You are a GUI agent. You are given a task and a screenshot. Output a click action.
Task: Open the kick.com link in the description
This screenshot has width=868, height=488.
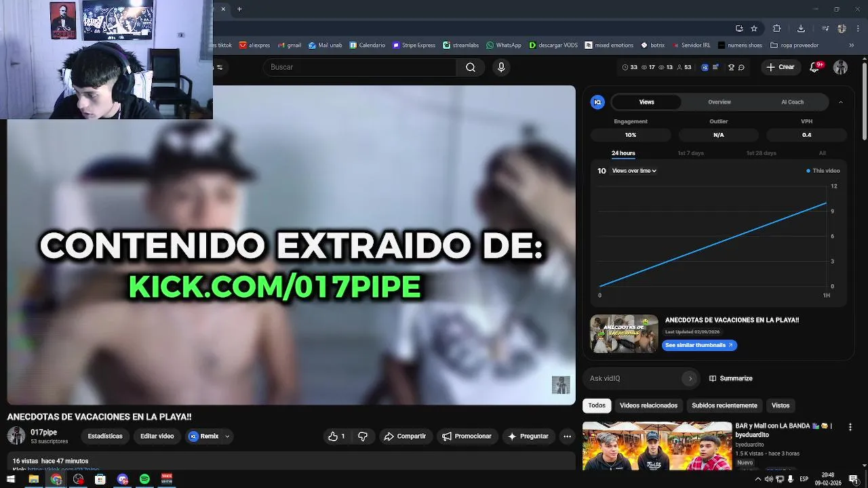point(63,469)
